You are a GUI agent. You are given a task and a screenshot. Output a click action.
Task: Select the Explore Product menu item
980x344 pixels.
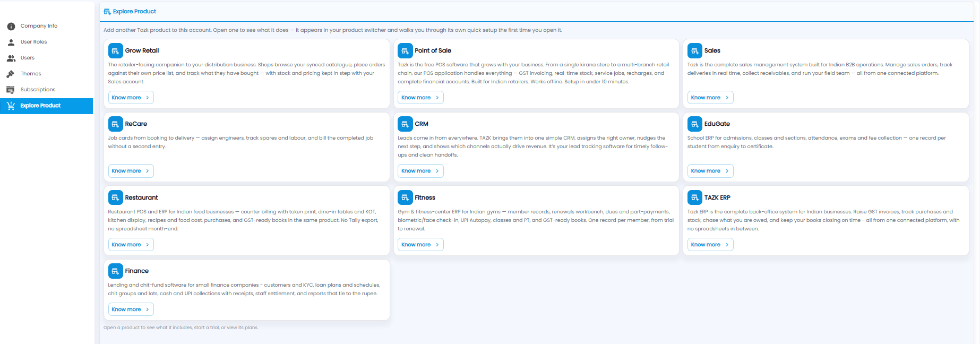click(x=47, y=106)
